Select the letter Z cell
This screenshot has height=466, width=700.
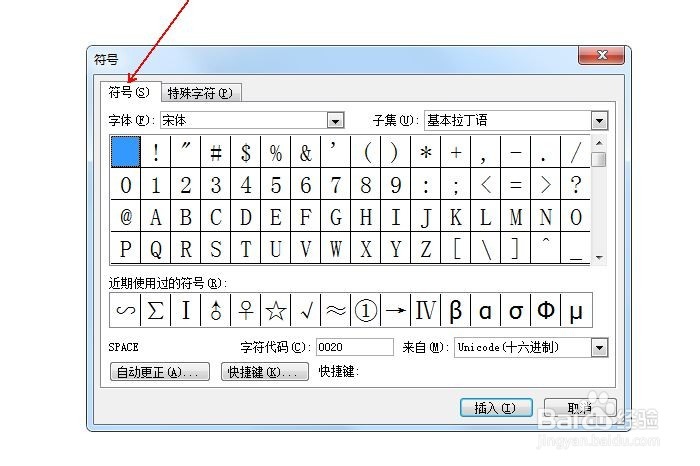425,248
